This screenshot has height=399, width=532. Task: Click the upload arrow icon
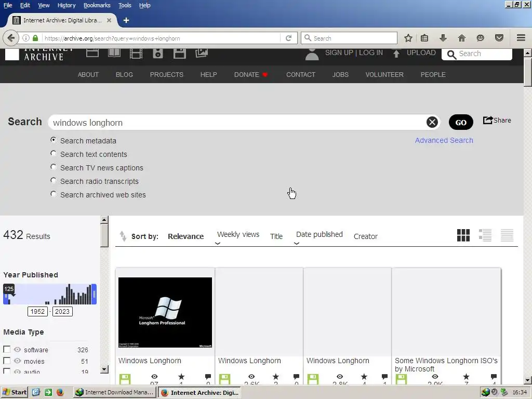tap(396, 54)
